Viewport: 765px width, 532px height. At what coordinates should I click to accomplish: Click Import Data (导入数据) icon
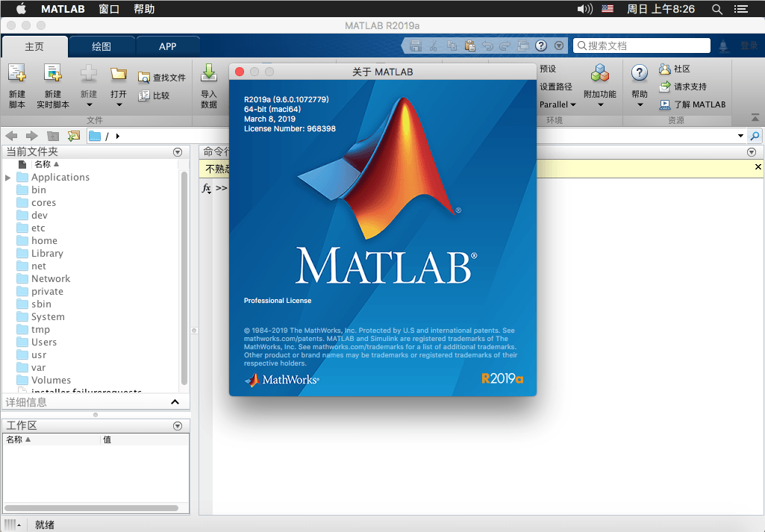pos(209,73)
